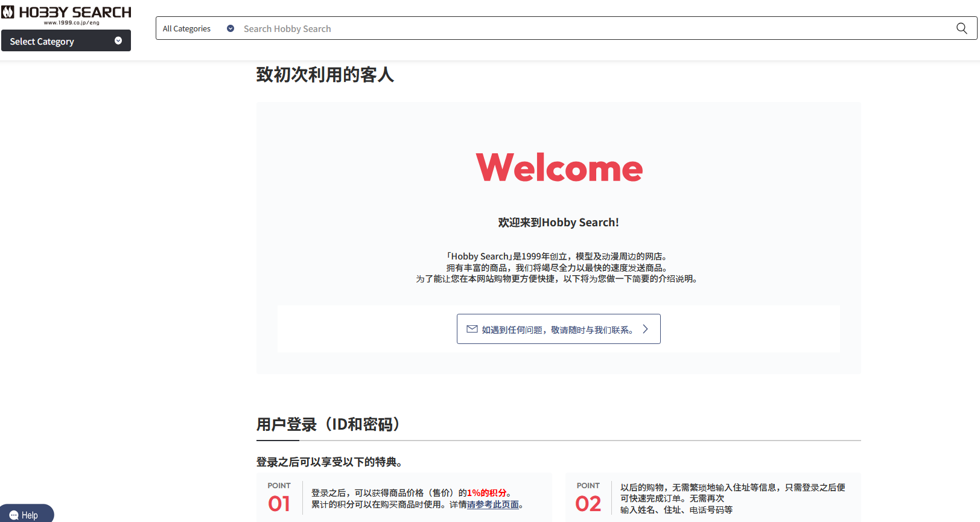980x522 pixels.
Task: Click the red 1%的积分 text
Action: point(487,493)
